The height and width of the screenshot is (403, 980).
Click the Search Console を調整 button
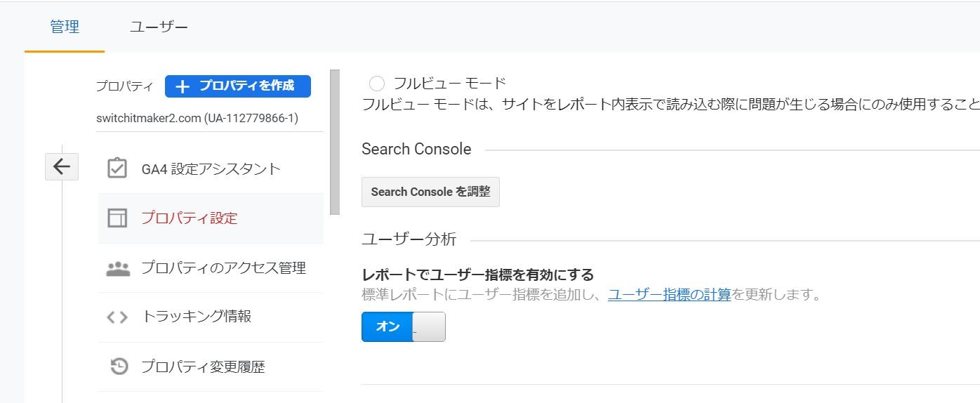tap(430, 192)
